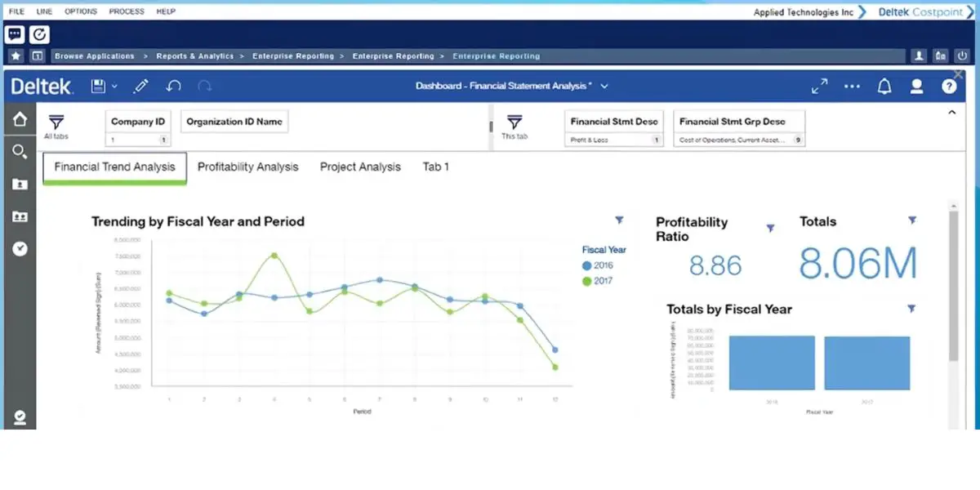
Task: Open the OPTIONS menu
Action: tap(81, 11)
